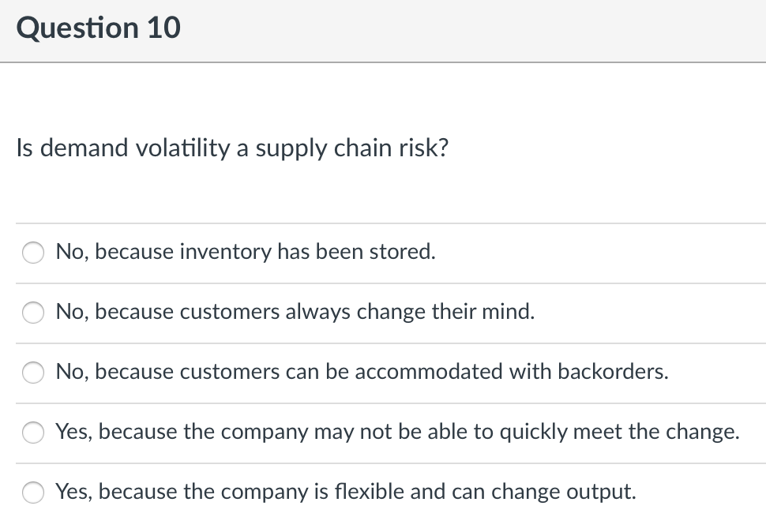Click the answer about company flexibility
Screen dimensions: 766x532
coord(344,492)
